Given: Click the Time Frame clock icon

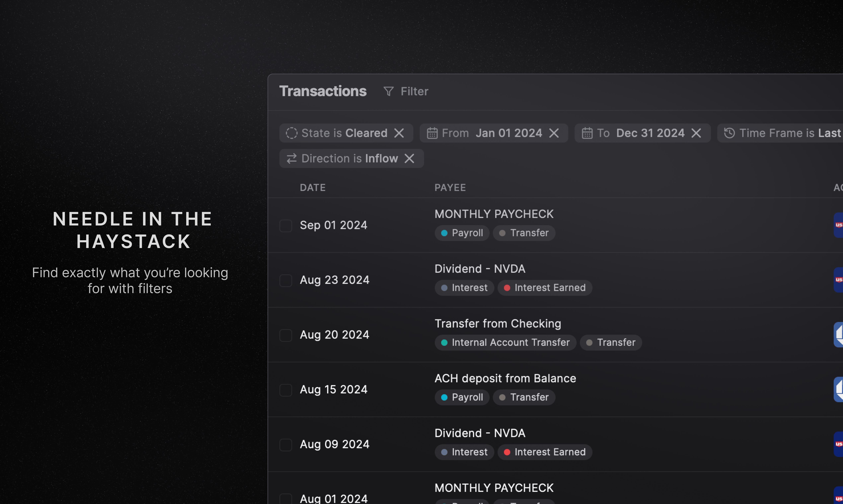Looking at the screenshot, I should (729, 133).
